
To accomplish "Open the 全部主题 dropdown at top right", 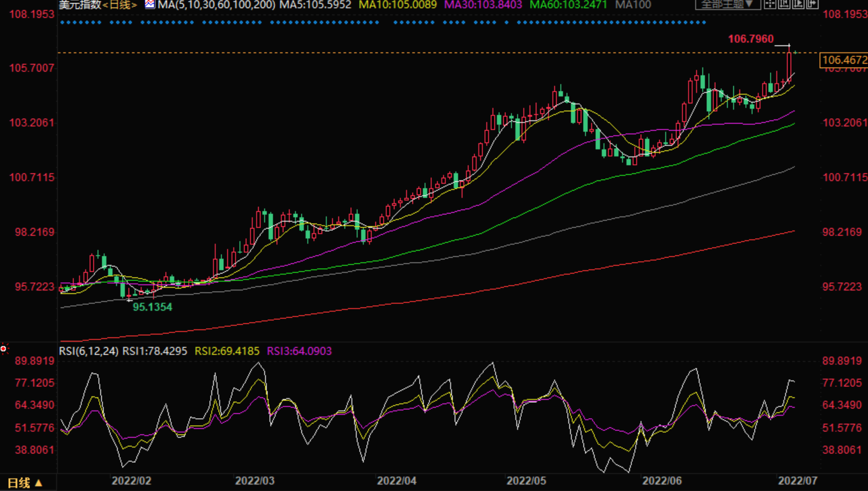I will pos(728,4).
